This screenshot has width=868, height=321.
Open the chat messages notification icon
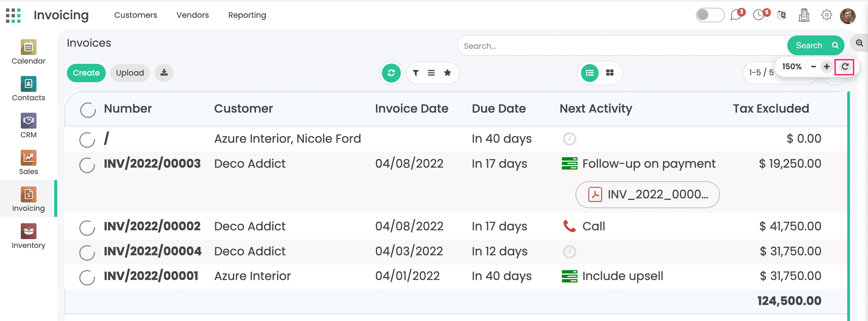(x=736, y=15)
